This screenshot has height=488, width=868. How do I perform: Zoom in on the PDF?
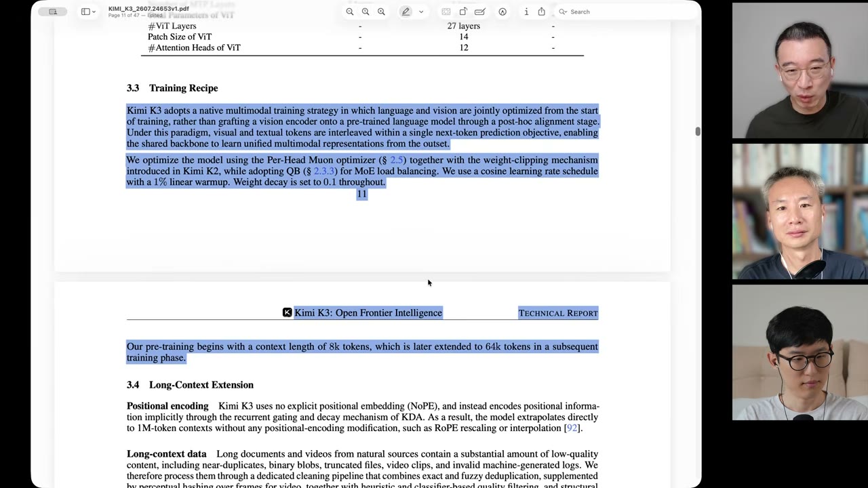[381, 12]
